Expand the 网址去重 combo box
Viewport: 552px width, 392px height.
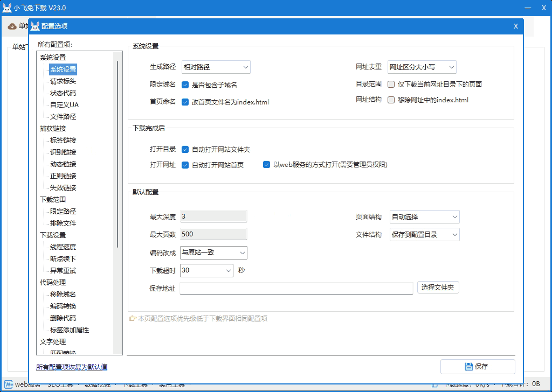422,67
